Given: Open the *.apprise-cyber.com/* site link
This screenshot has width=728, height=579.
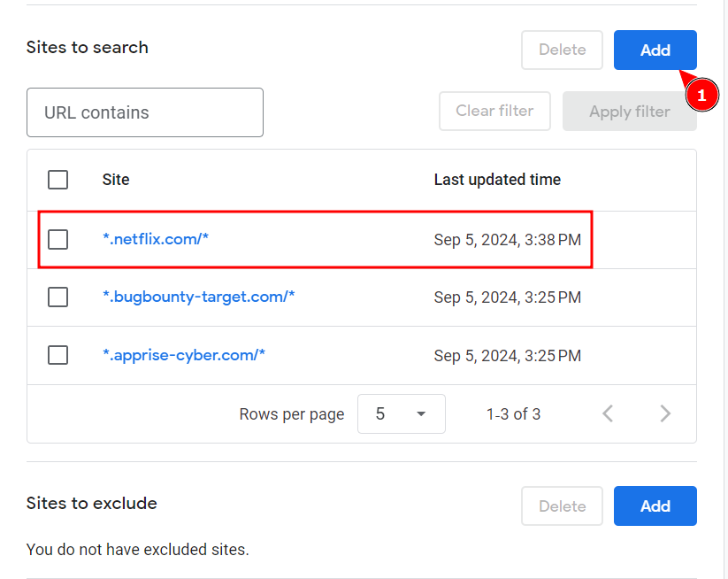Looking at the screenshot, I should pyautogui.click(x=184, y=355).
